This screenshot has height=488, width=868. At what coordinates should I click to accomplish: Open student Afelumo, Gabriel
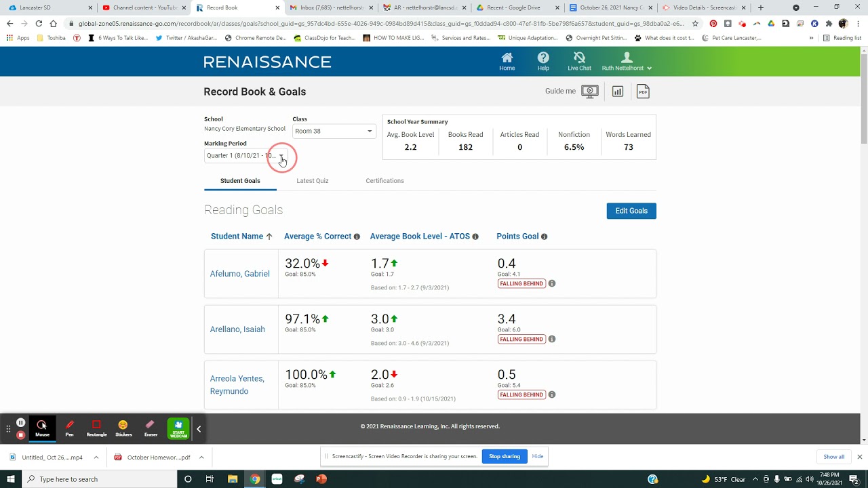coord(239,274)
